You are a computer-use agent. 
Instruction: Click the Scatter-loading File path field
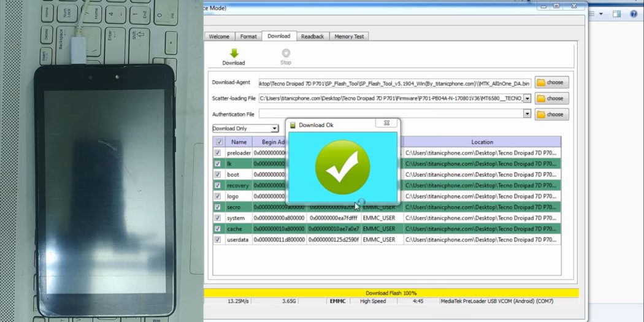[x=391, y=99]
